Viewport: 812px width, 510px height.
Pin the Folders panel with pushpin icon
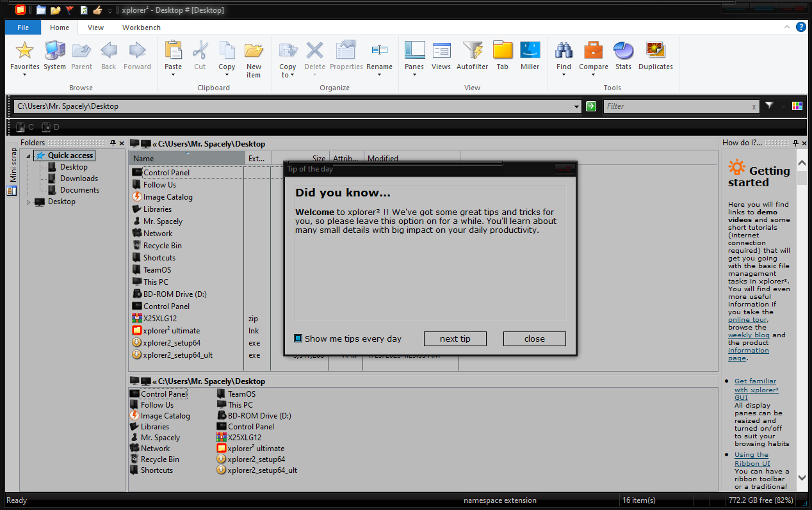(113, 143)
